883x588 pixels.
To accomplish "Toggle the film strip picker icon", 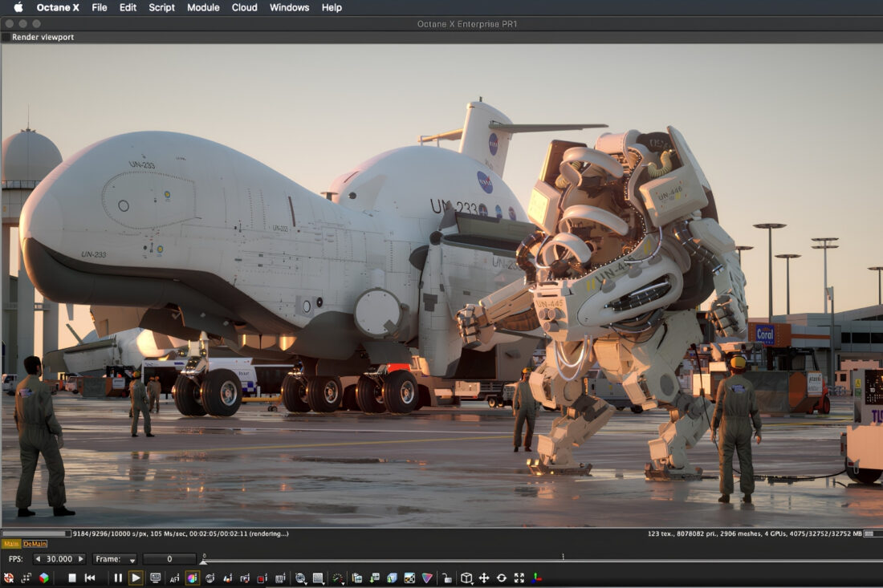I will point(280,578).
